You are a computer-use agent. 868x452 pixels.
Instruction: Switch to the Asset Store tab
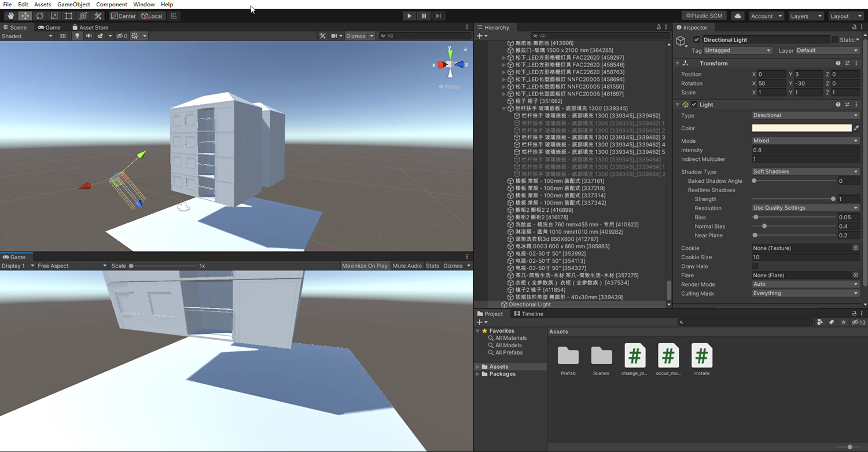90,27
